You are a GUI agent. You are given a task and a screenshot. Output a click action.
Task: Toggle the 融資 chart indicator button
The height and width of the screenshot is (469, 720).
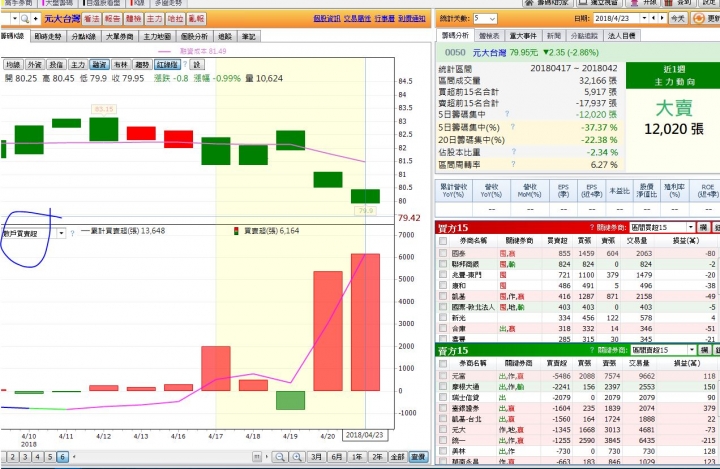point(99,65)
